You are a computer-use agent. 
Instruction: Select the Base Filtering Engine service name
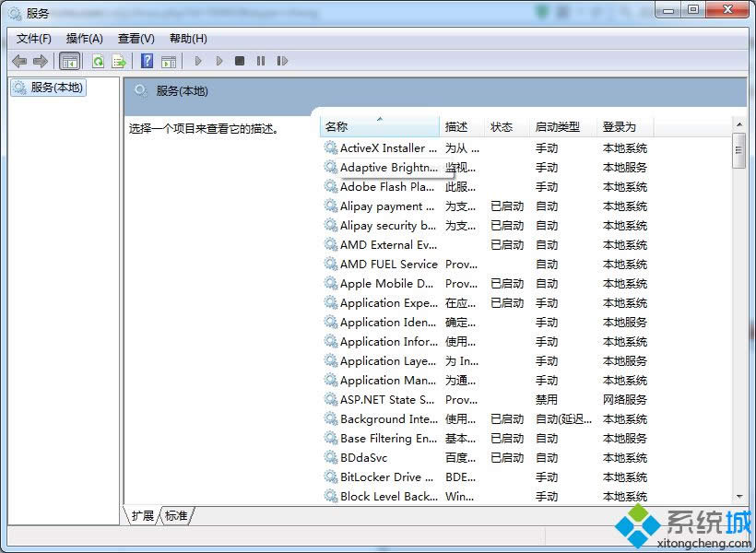point(389,439)
